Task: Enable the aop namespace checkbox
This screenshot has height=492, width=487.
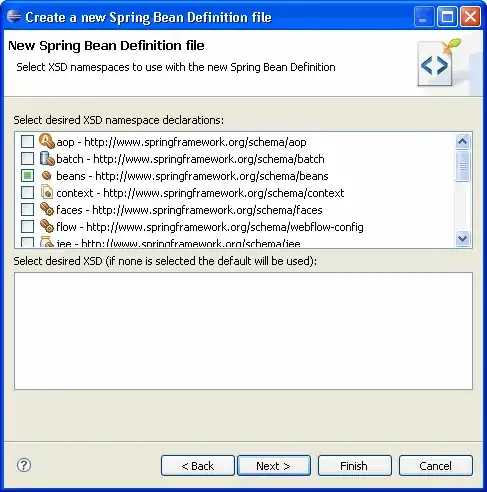Action: coord(27,141)
